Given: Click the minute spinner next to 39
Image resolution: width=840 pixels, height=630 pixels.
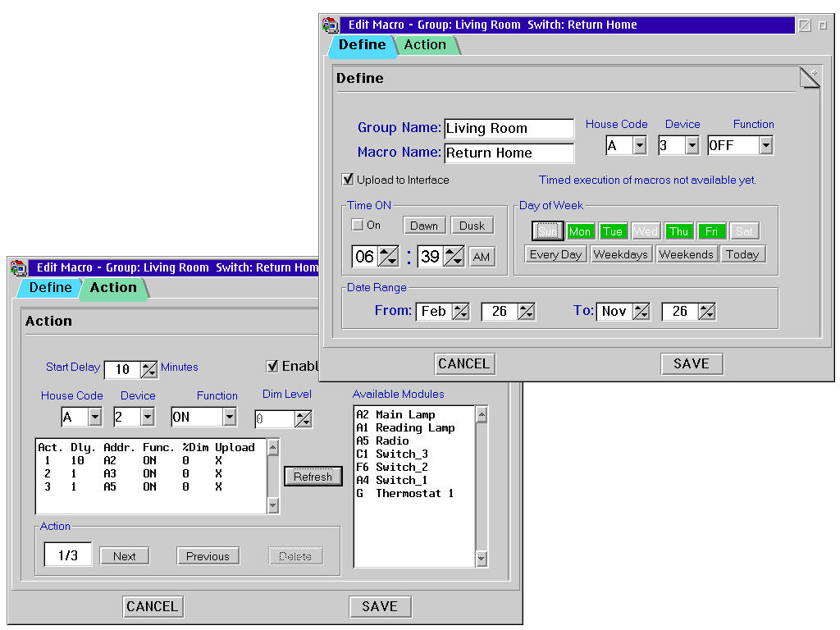Looking at the screenshot, I should pyautogui.click(x=454, y=256).
